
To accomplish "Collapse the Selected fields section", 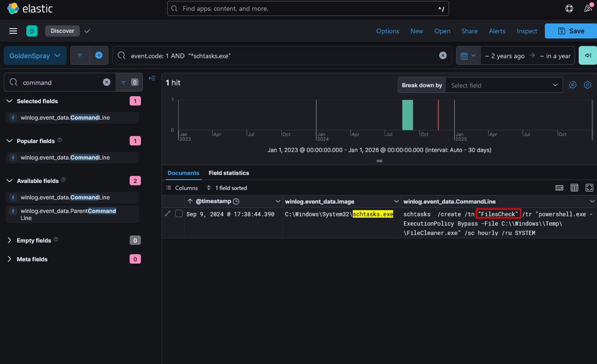I will coord(9,101).
